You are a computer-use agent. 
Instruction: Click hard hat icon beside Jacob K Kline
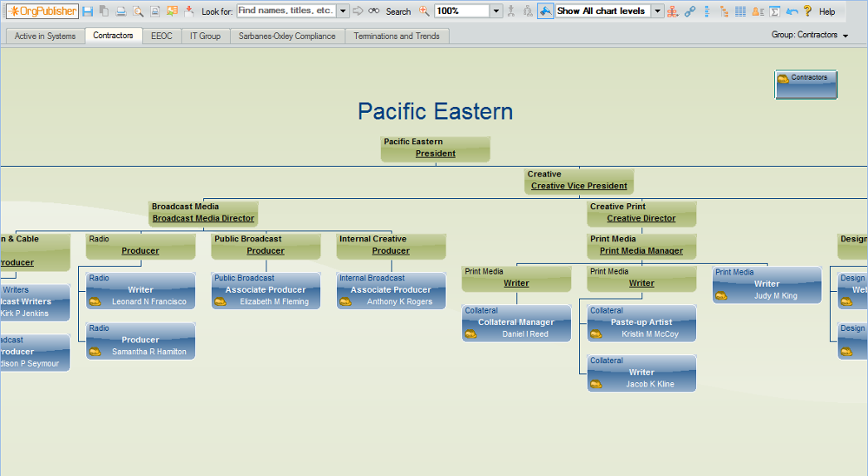click(x=596, y=384)
